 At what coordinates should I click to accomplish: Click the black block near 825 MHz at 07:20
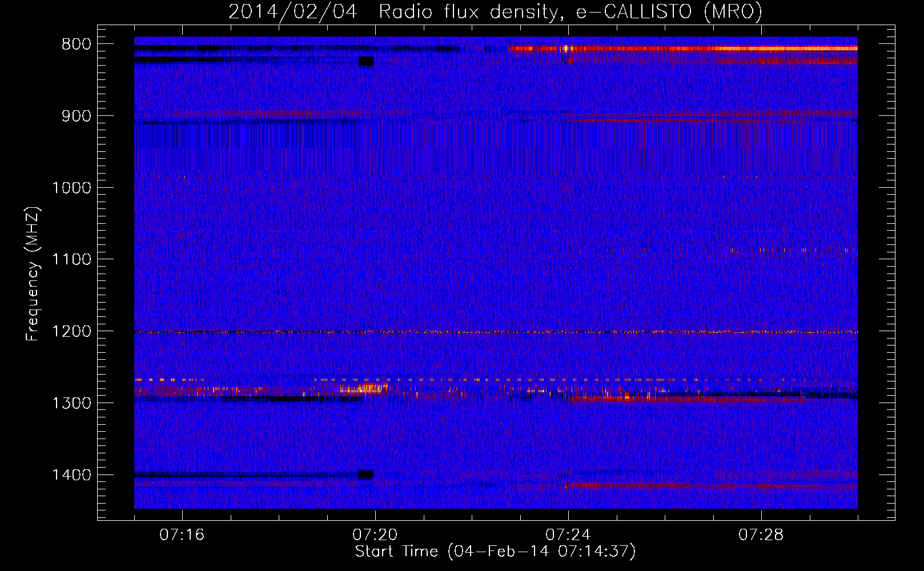[x=366, y=62]
